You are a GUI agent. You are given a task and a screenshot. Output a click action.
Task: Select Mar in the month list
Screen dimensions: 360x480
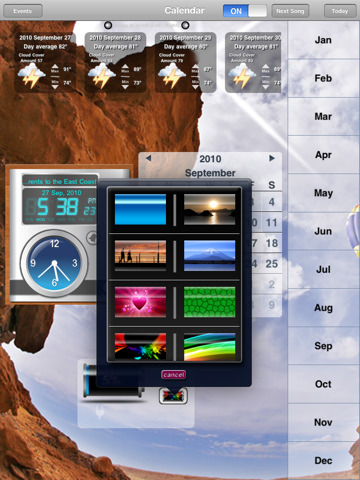[323, 116]
